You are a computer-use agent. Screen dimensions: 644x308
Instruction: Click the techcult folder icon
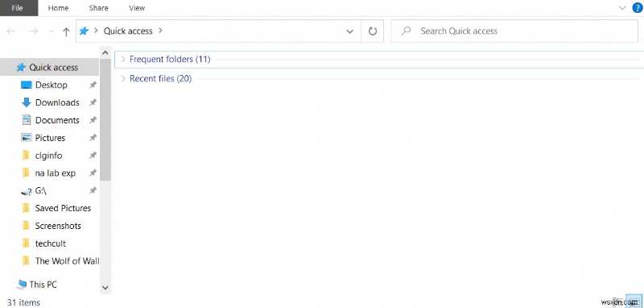click(26, 243)
